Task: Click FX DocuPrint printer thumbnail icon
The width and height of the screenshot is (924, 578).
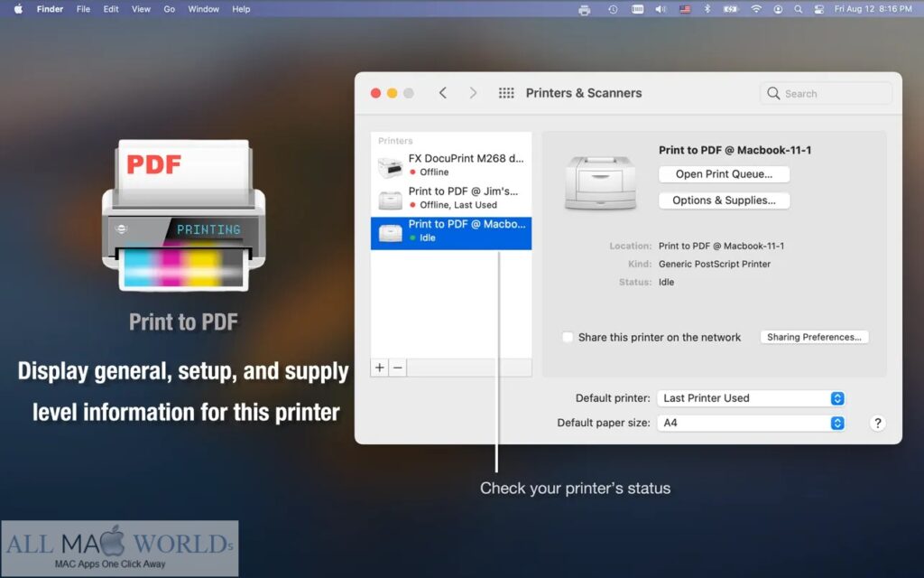Action: pos(390,167)
